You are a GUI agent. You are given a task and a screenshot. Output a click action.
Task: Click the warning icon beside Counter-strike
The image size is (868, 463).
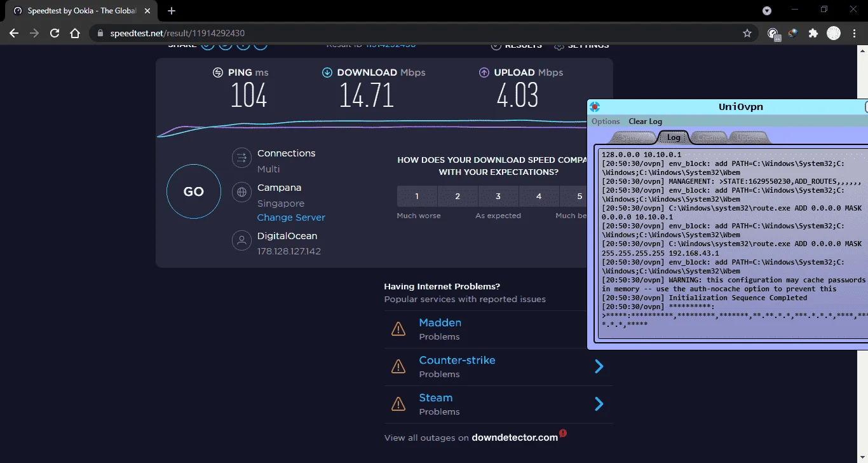point(398,366)
